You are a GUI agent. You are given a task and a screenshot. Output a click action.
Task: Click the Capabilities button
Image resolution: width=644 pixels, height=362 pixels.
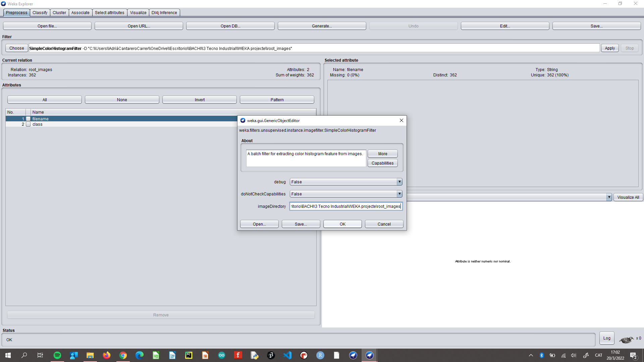[382, 163]
